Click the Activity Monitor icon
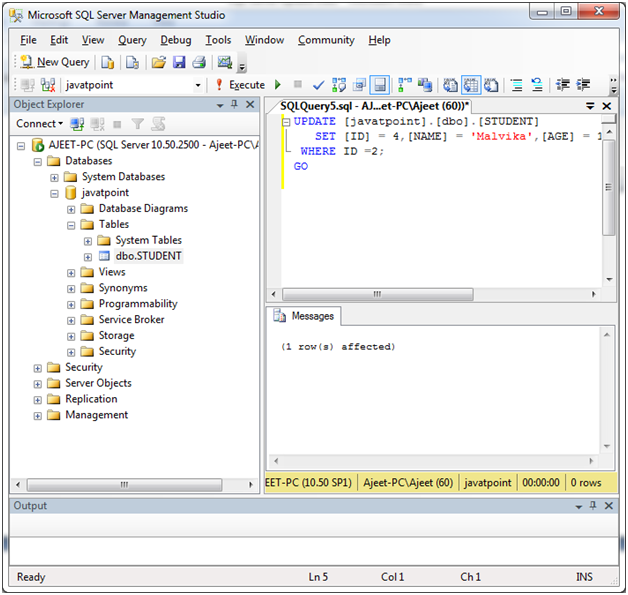 [225, 62]
